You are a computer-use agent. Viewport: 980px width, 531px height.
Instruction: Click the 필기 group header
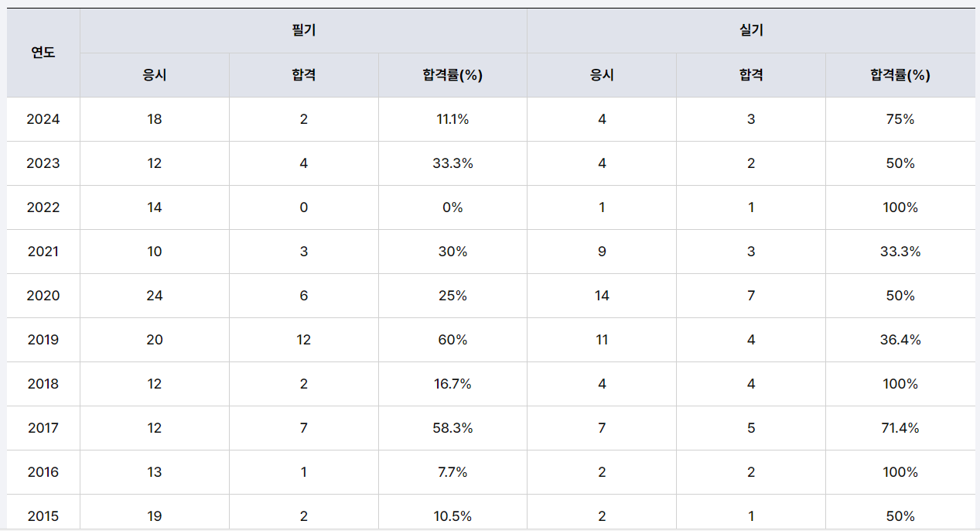(303, 31)
